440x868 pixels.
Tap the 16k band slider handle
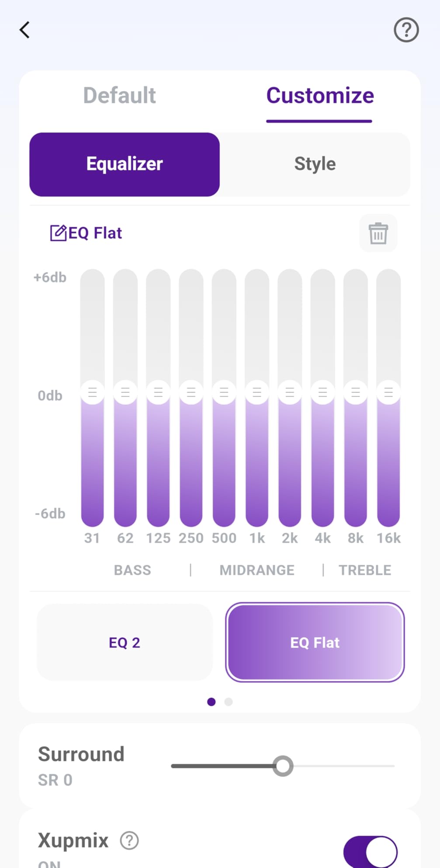click(388, 392)
